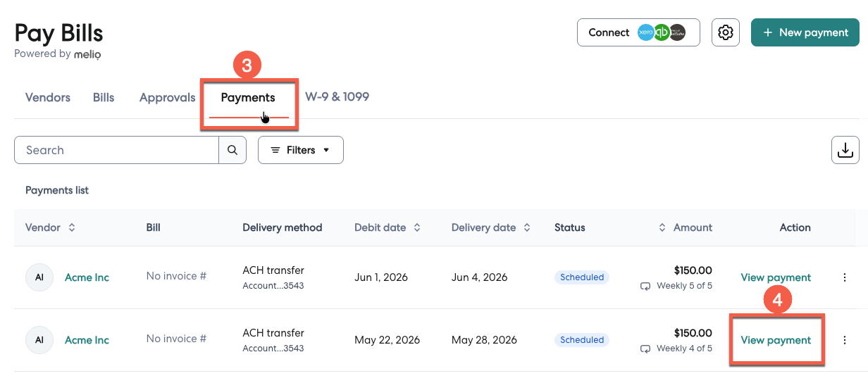Switch to the Vendors tab
Image resolution: width=868 pixels, height=383 pixels.
[x=48, y=97]
